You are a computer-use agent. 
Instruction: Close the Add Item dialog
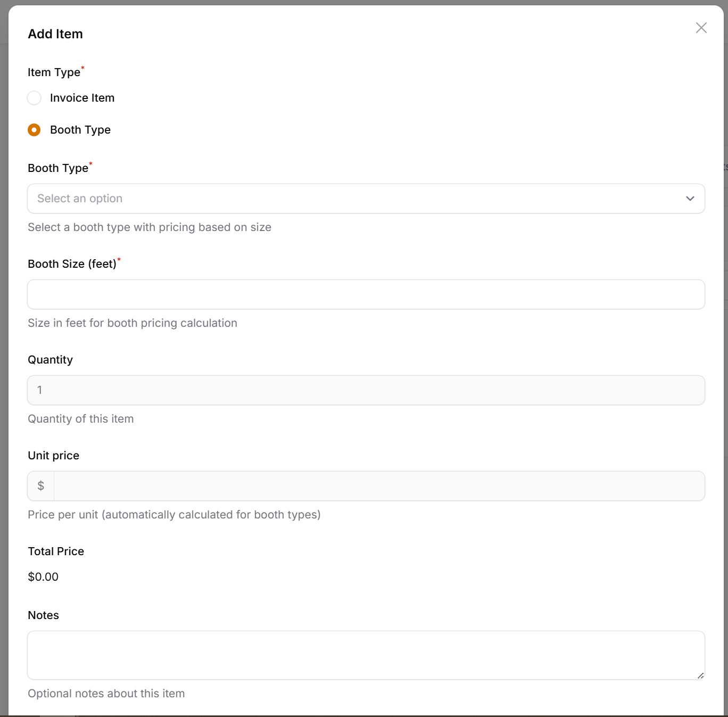click(701, 28)
